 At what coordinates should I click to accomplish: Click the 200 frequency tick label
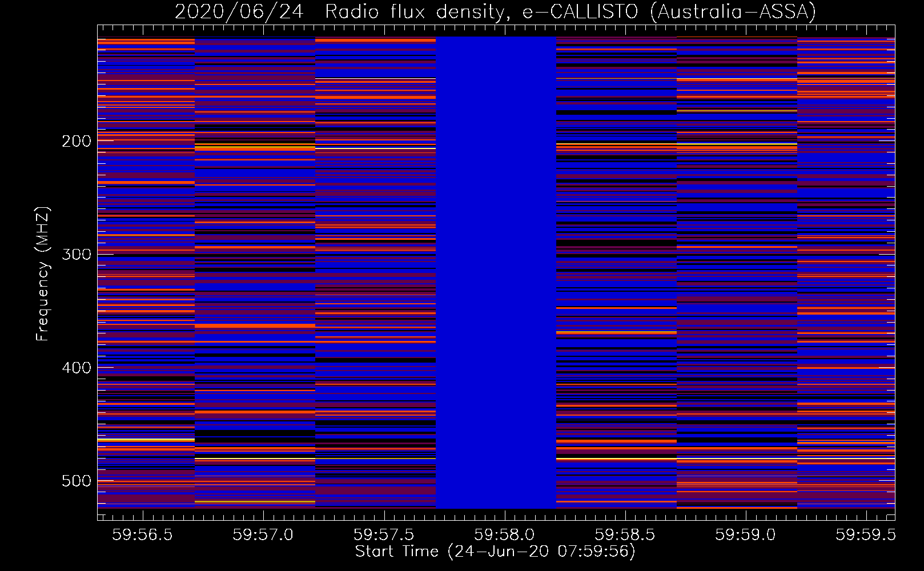[77, 141]
